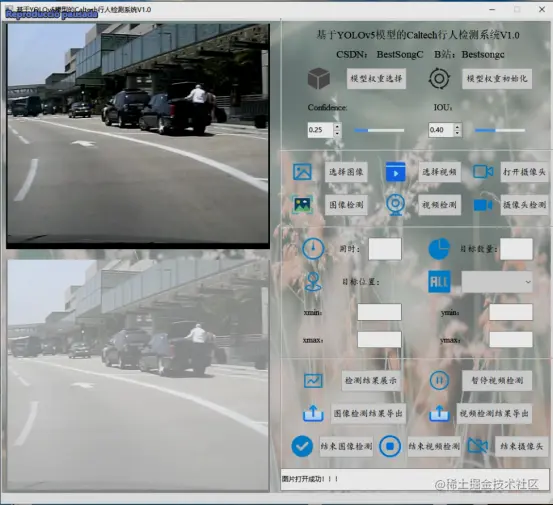Screen dimensions: 553x505
Task: Start video detection with the 视频检测 button
Action: (439, 205)
